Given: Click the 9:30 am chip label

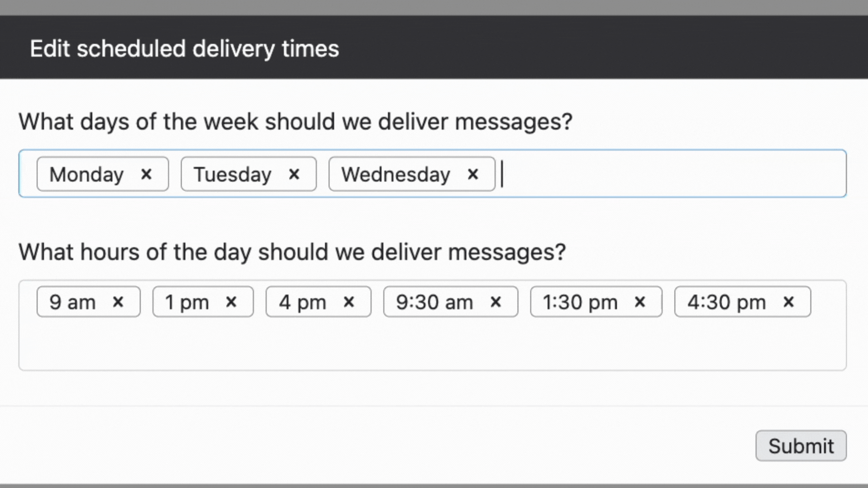Looking at the screenshot, I should (434, 302).
